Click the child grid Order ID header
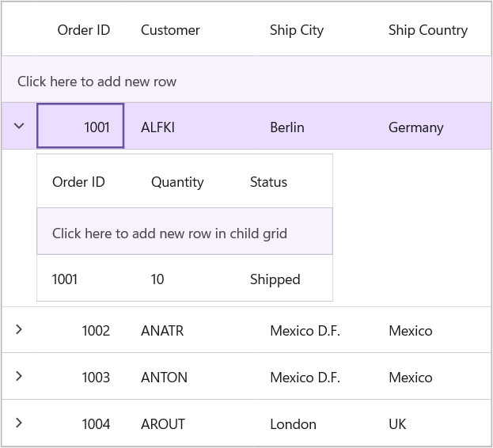493x448 pixels. [x=78, y=182]
